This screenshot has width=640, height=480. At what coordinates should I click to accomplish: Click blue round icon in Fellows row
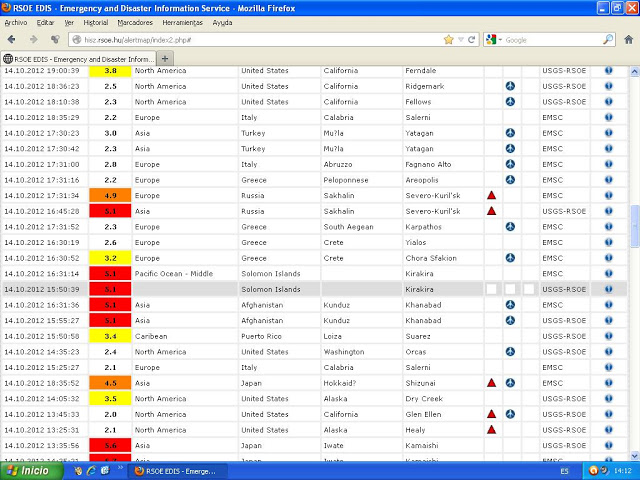(510, 102)
